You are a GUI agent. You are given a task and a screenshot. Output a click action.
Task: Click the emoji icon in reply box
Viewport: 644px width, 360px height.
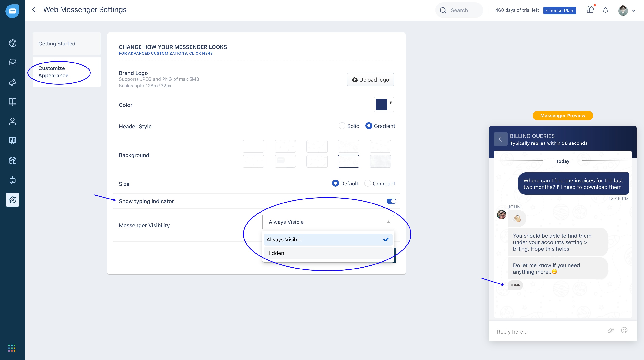(624, 330)
